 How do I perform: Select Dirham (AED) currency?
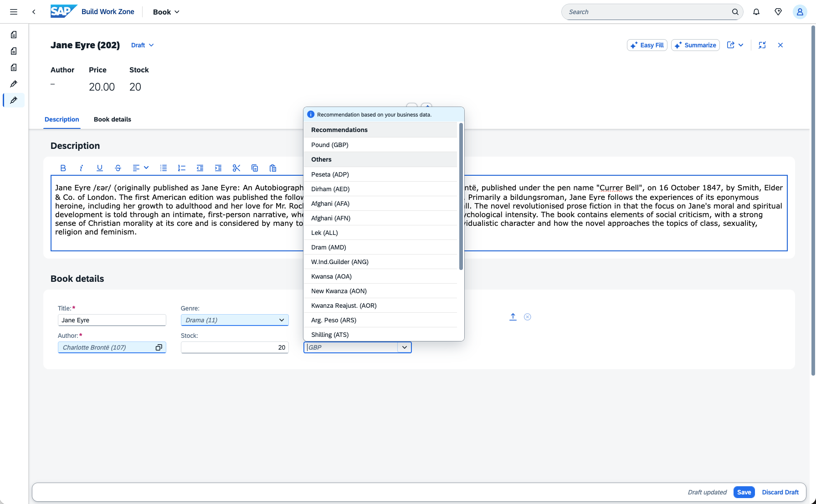point(380,189)
